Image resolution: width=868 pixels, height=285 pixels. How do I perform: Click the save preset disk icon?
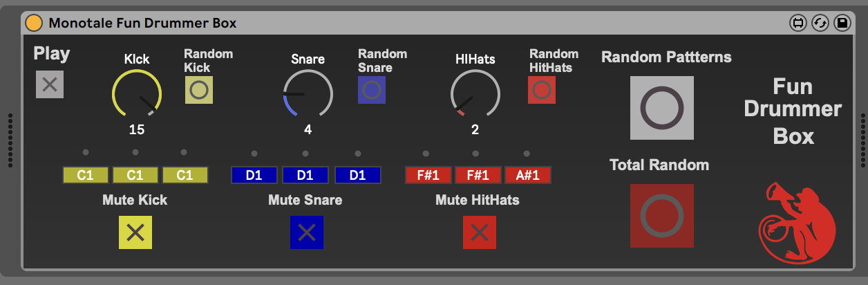[842, 23]
